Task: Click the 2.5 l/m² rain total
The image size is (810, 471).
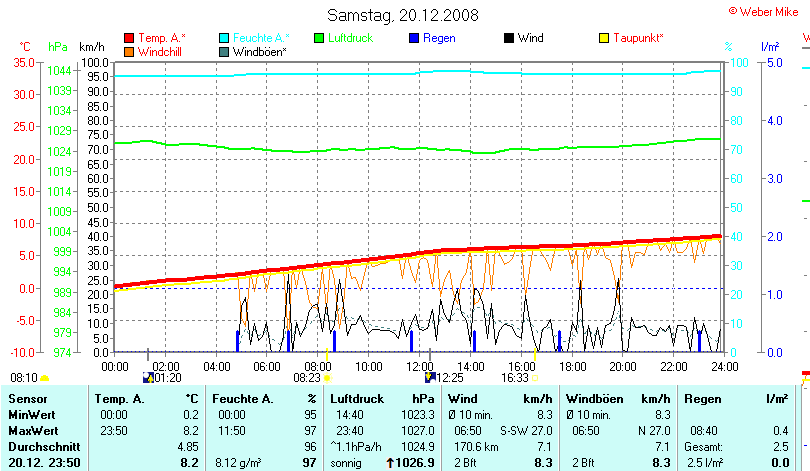Action: [x=705, y=463]
